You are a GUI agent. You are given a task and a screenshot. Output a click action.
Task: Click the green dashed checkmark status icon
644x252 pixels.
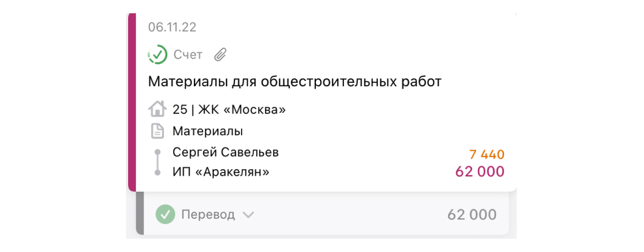tap(158, 54)
